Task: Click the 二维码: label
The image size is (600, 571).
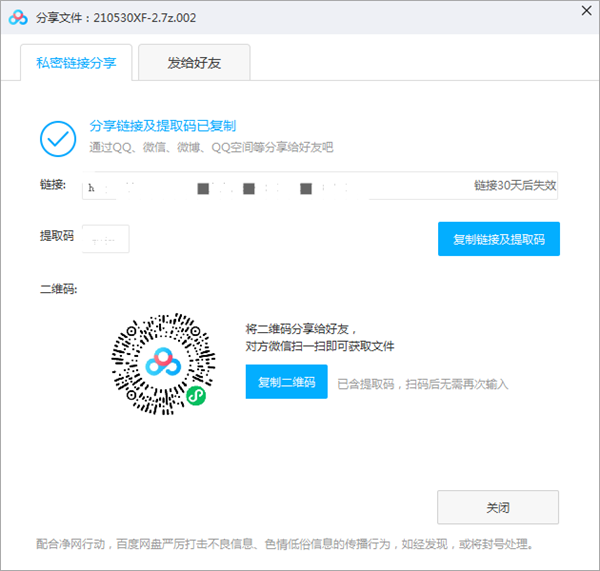Action: (x=58, y=289)
